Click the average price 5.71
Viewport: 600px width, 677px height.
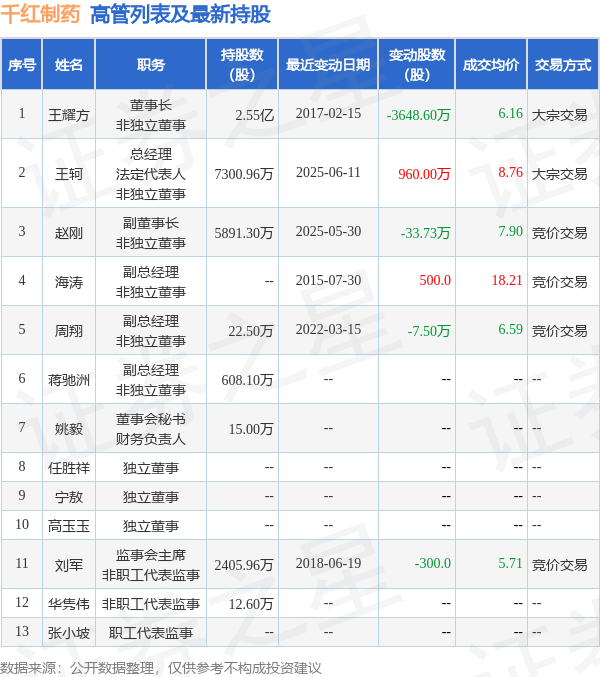tap(510, 563)
